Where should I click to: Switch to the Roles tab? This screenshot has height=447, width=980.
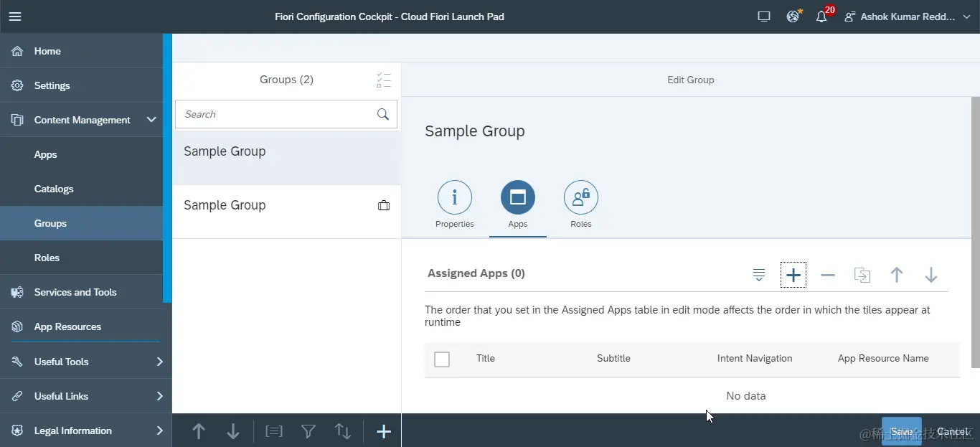tap(581, 204)
